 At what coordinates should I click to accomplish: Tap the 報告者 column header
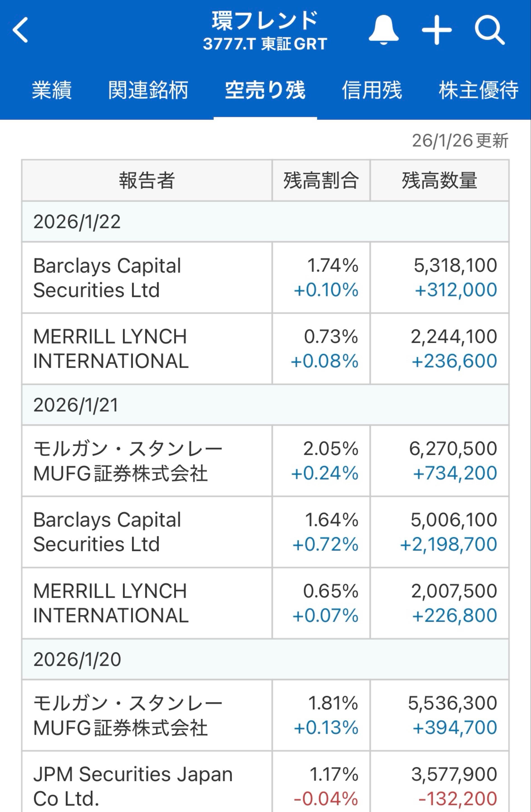tap(147, 180)
